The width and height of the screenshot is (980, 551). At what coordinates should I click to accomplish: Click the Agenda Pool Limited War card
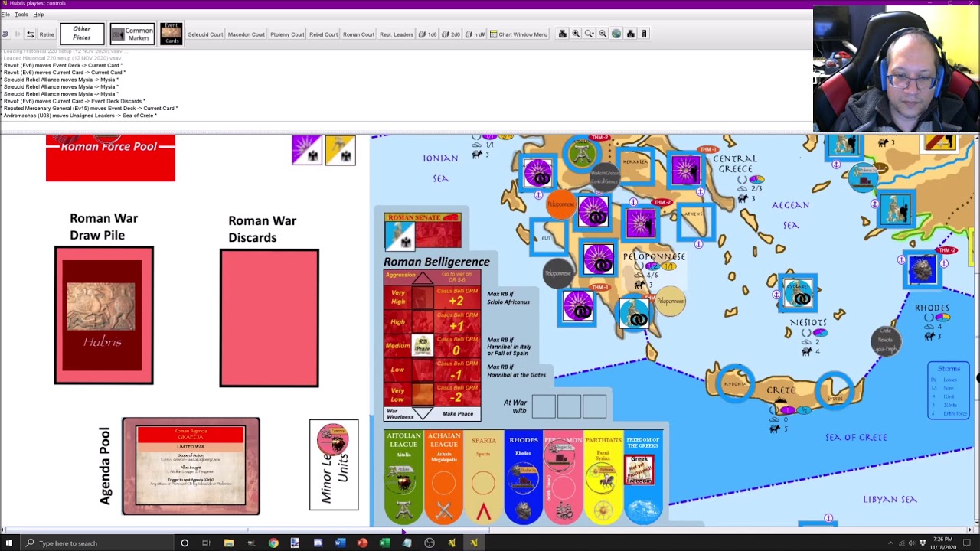[x=191, y=466]
